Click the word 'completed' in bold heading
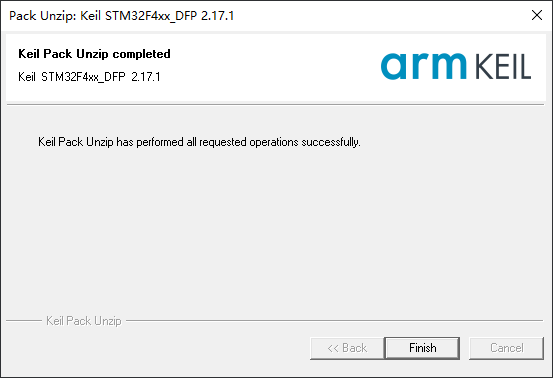The height and width of the screenshot is (378, 553). click(x=141, y=54)
